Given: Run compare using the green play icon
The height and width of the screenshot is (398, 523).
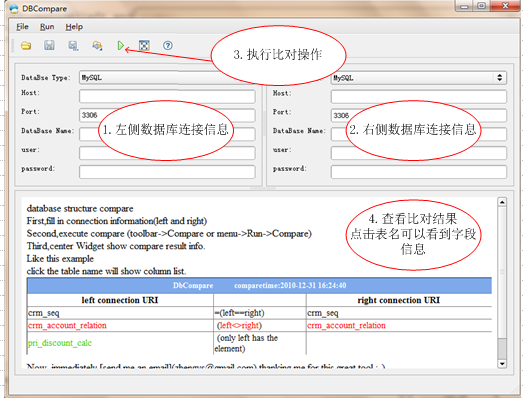Looking at the screenshot, I should point(121,45).
